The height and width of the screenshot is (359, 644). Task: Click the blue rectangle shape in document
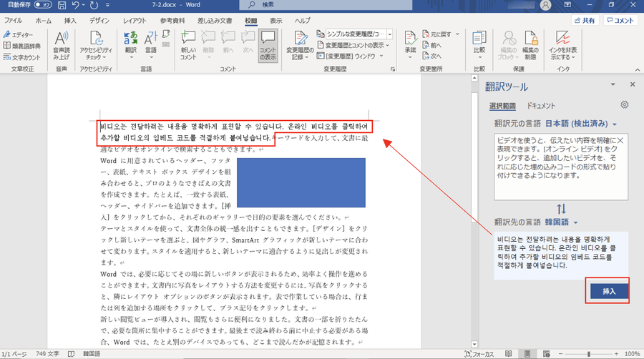coord(301,182)
